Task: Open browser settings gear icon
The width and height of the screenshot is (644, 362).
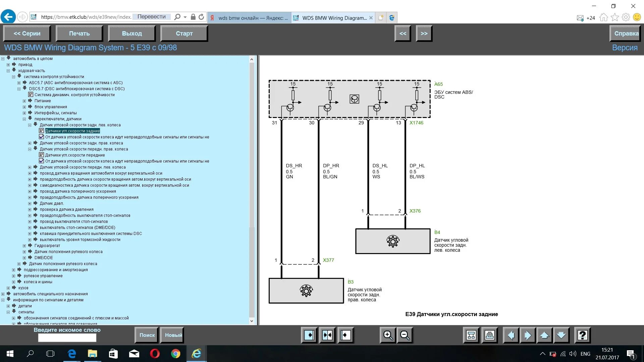Action: point(626,17)
